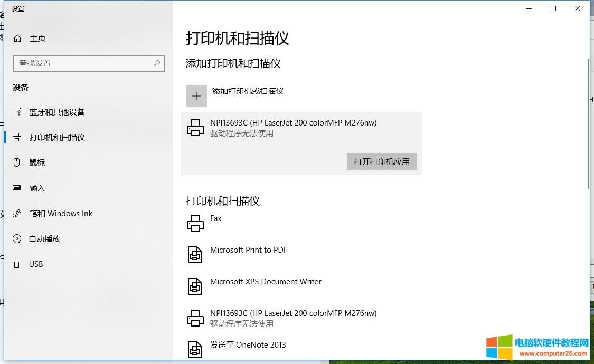This screenshot has width=594, height=364.
Task: Switch to 输入 settings page
Action: point(37,188)
